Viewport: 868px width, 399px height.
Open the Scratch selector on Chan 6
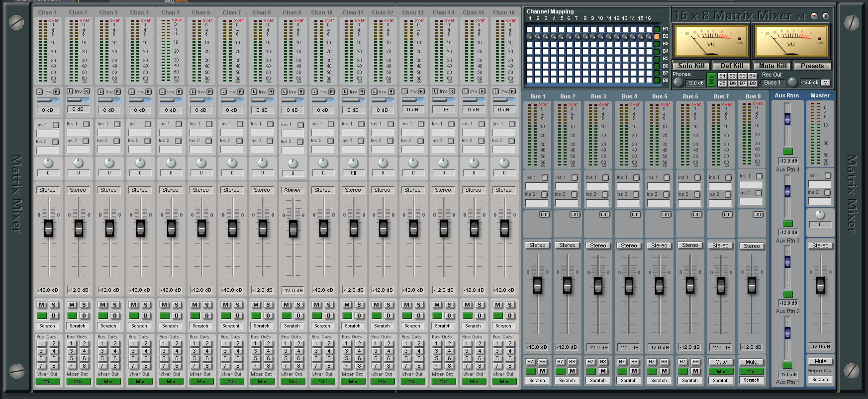pos(200,326)
